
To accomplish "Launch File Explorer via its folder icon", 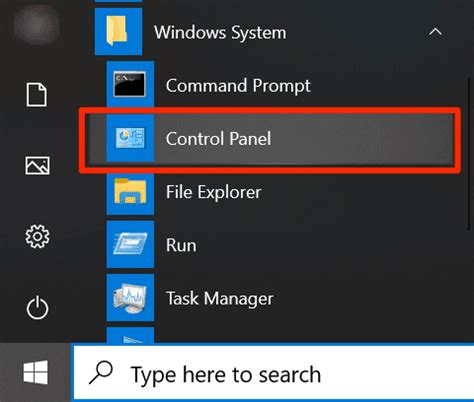I will [130, 191].
